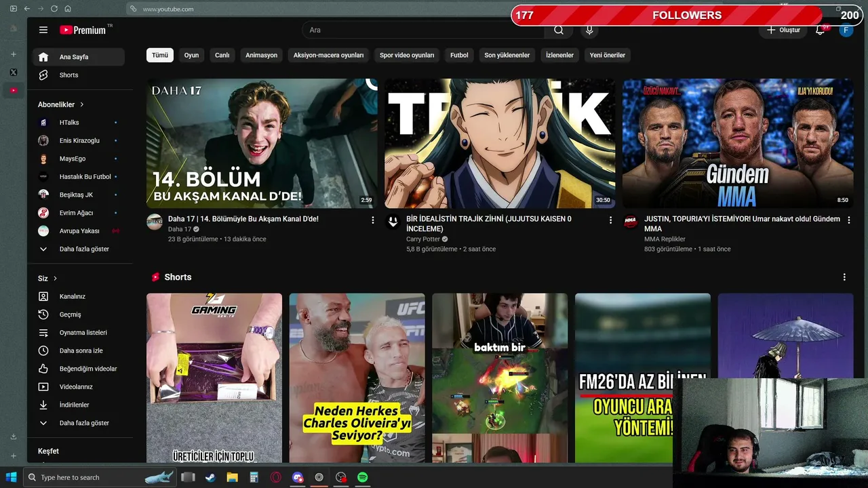The image size is (868, 488).
Task: Open Videolarınız in the sidebar
Action: (79, 387)
